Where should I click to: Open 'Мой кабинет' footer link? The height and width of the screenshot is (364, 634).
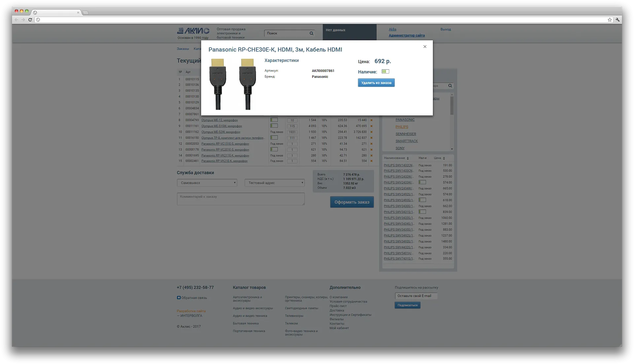[339, 328]
